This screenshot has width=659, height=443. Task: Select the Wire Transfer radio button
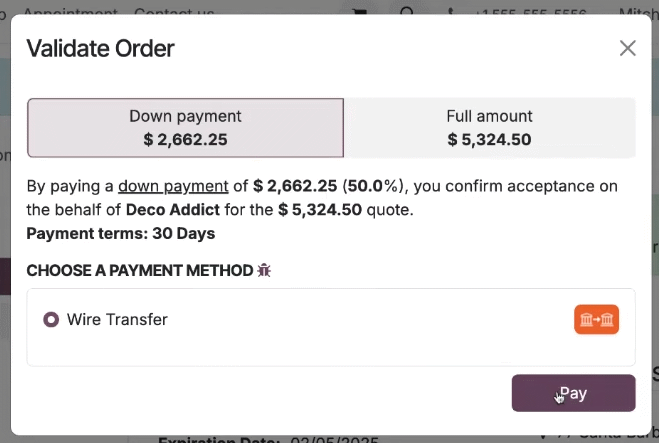pos(51,319)
